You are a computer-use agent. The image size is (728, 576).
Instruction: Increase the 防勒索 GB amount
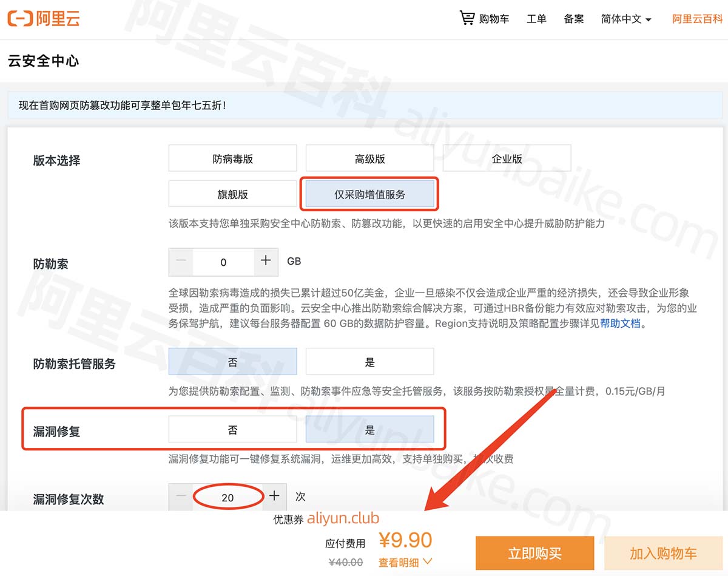point(266,262)
